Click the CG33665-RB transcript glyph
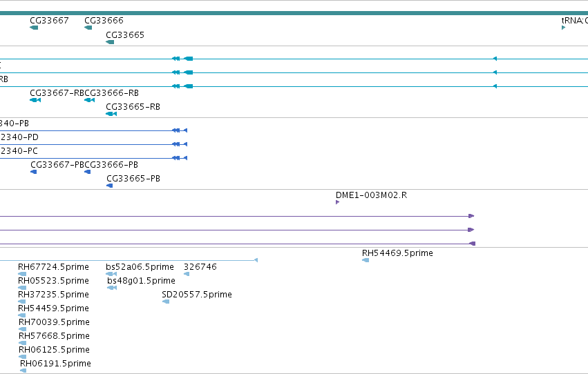The height and width of the screenshot is (374, 588). (111, 114)
